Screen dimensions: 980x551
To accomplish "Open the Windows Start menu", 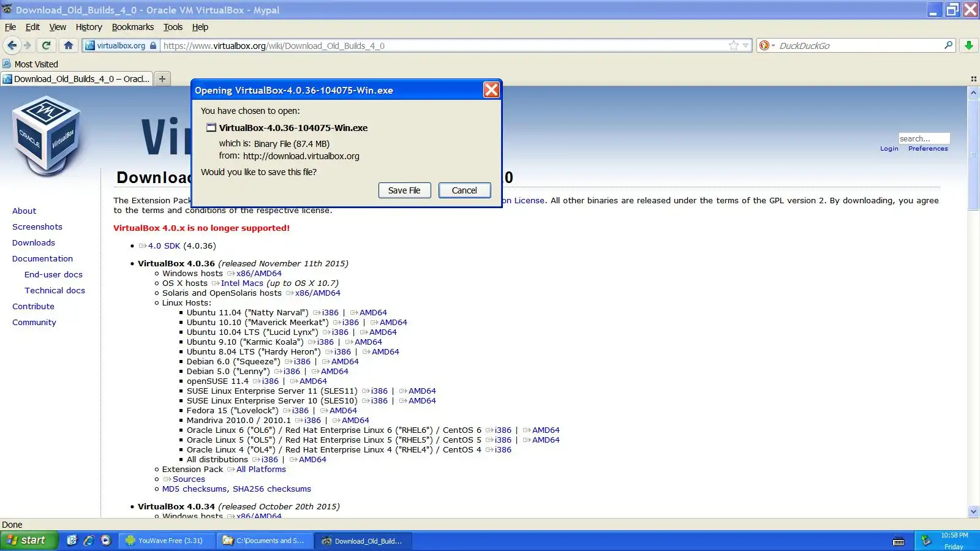I will pos(28,541).
